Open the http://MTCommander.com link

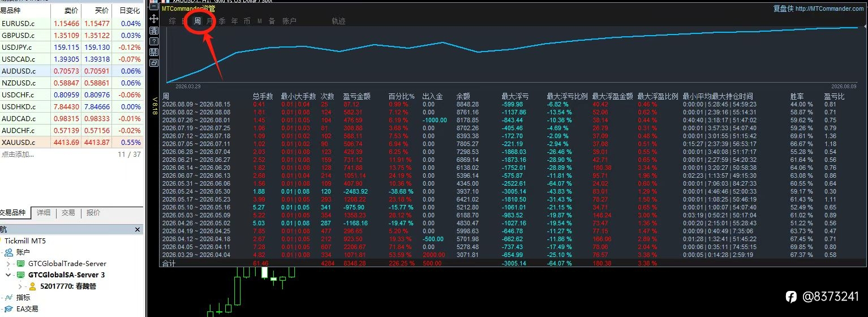tap(829, 9)
